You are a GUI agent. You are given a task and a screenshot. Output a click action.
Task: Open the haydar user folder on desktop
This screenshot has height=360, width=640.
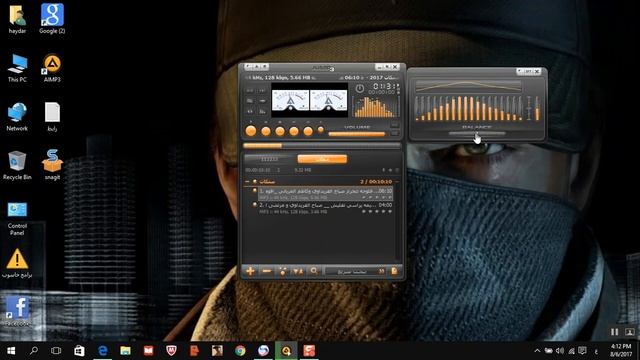[17, 19]
